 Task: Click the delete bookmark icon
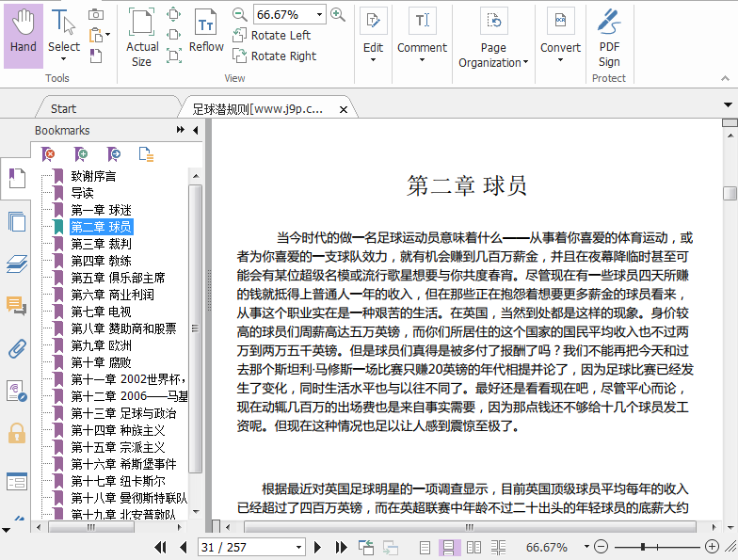[x=49, y=154]
